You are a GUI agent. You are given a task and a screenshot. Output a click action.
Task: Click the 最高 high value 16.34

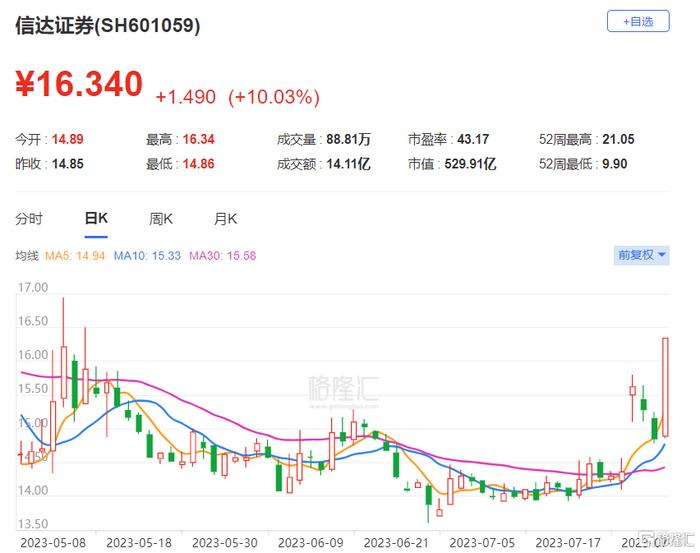tap(199, 139)
